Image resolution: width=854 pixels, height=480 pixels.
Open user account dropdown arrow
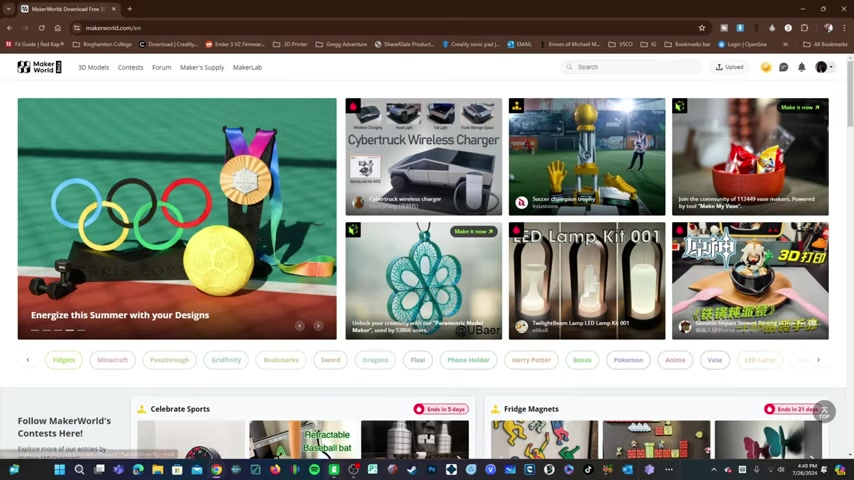coord(831,67)
